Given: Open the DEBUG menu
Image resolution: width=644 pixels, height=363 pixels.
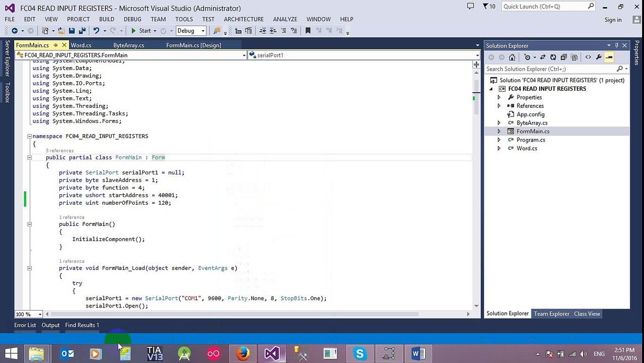Looking at the screenshot, I should click(133, 19).
